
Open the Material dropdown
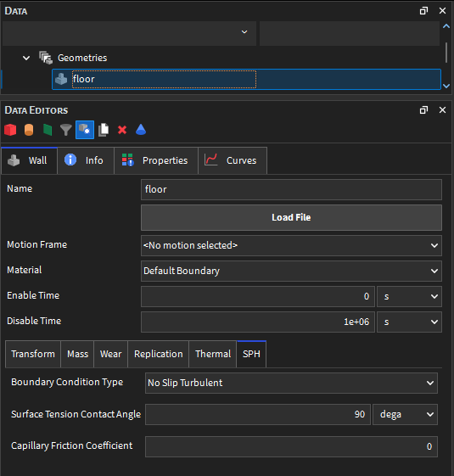coord(291,271)
